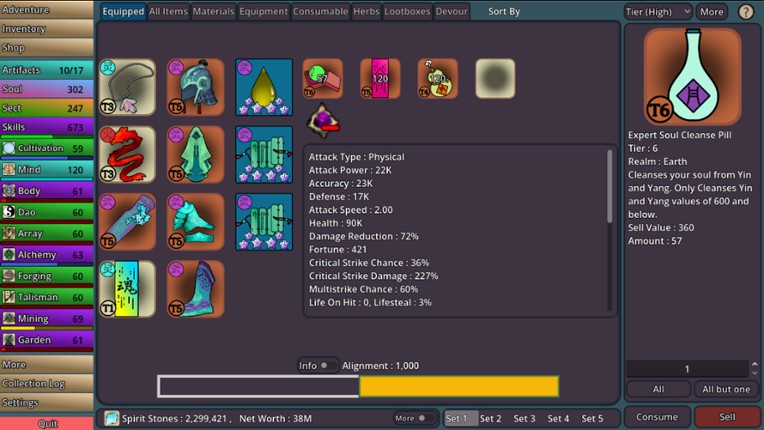Click the yellow droplet item icon

coord(264,87)
